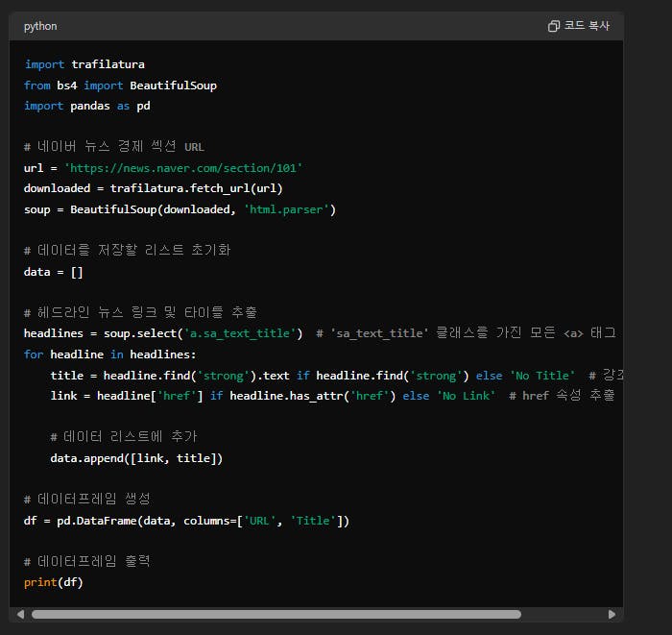Click the 'for headline in headlines:' line
Image resolution: width=672 pixels, height=635 pixels.
pos(109,354)
